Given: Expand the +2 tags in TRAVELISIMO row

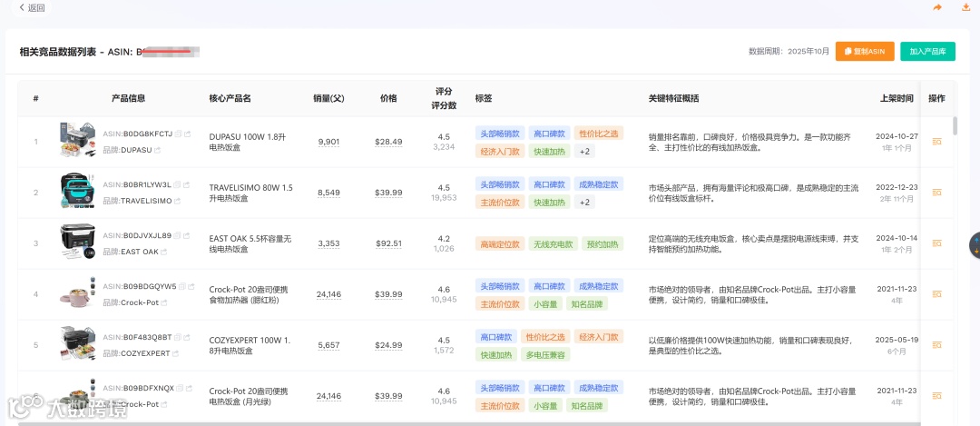Looking at the screenshot, I should (585, 202).
